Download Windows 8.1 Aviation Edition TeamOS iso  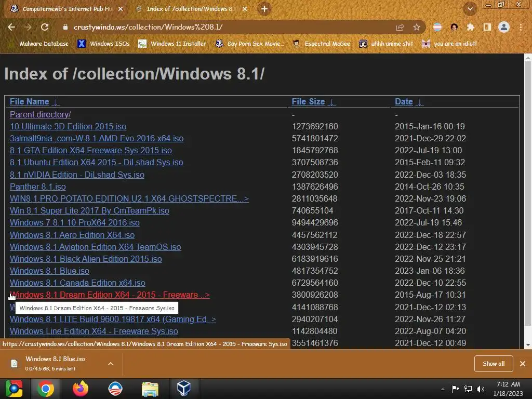(x=96, y=247)
